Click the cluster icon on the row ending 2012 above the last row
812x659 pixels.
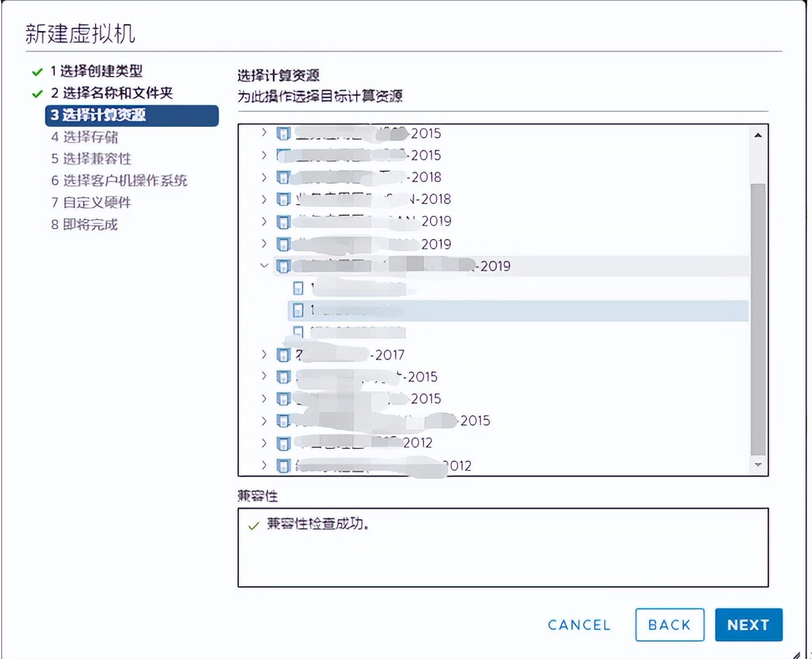tap(284, 443)
